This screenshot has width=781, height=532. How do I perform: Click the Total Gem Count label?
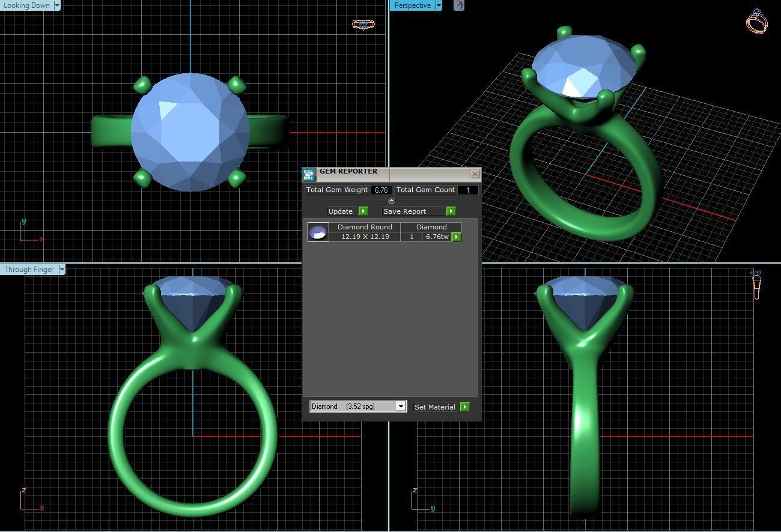(425, 190)
